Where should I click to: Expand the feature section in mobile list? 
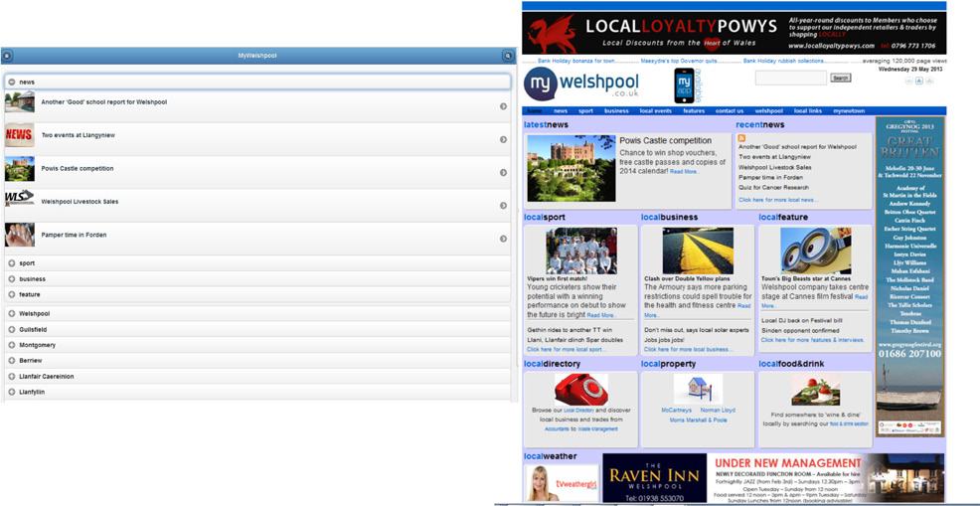pyautogui.click(x=257, y=294)
